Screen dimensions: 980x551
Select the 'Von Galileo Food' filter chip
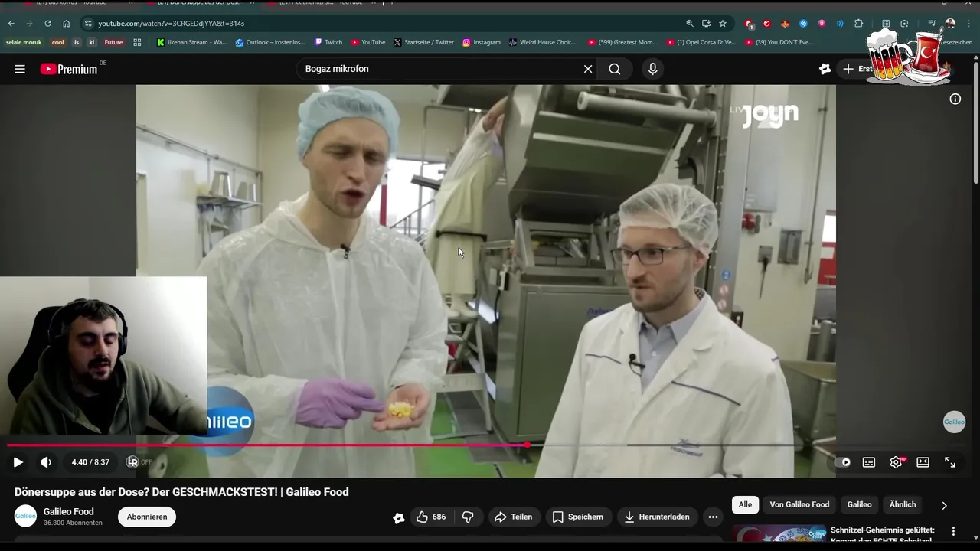pos(799,504)
